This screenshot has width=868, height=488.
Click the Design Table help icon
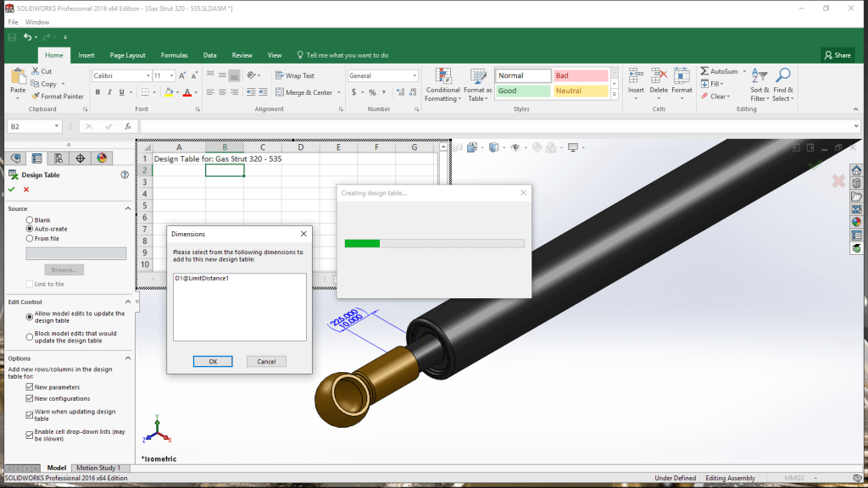point(125,175)
